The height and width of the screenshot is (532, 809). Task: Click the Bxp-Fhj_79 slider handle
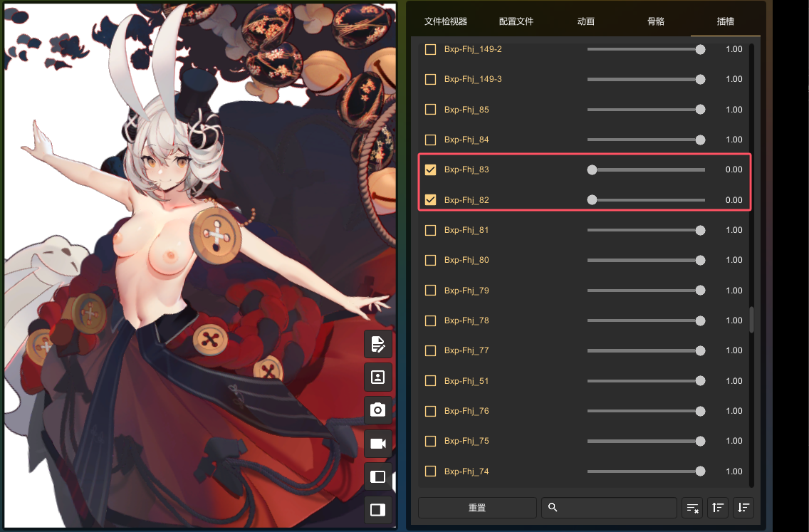tap(700, 291)
